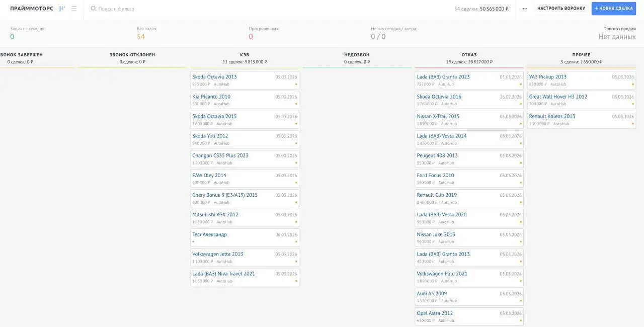Open deal Skoda Octavia 2016
This screenshot has width=644, height=327.
(x=439, y=97)
